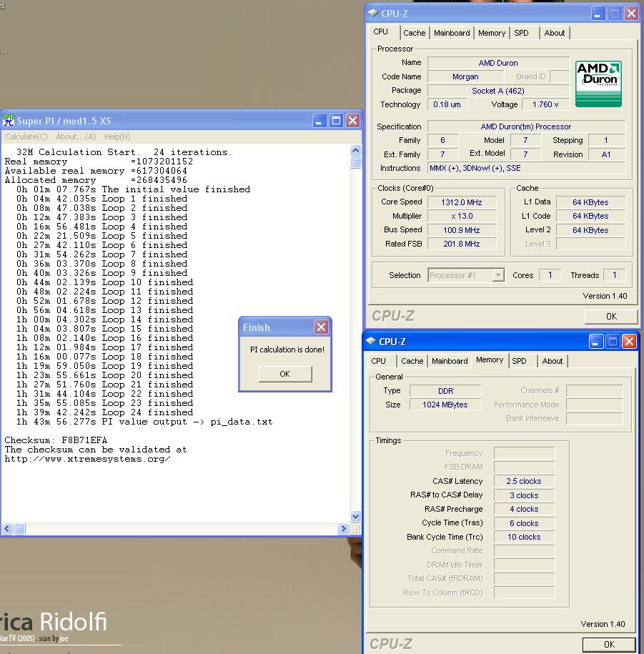
Task: Close the upper CPU-Z window
Action: [x=631, y=14]
